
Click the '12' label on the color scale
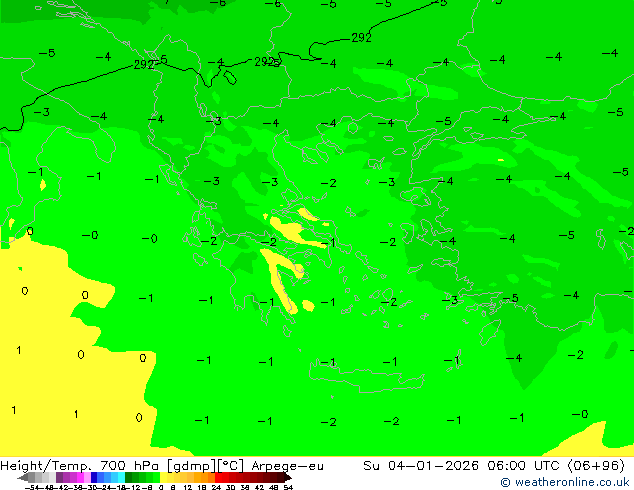click(x=188, y=487)
